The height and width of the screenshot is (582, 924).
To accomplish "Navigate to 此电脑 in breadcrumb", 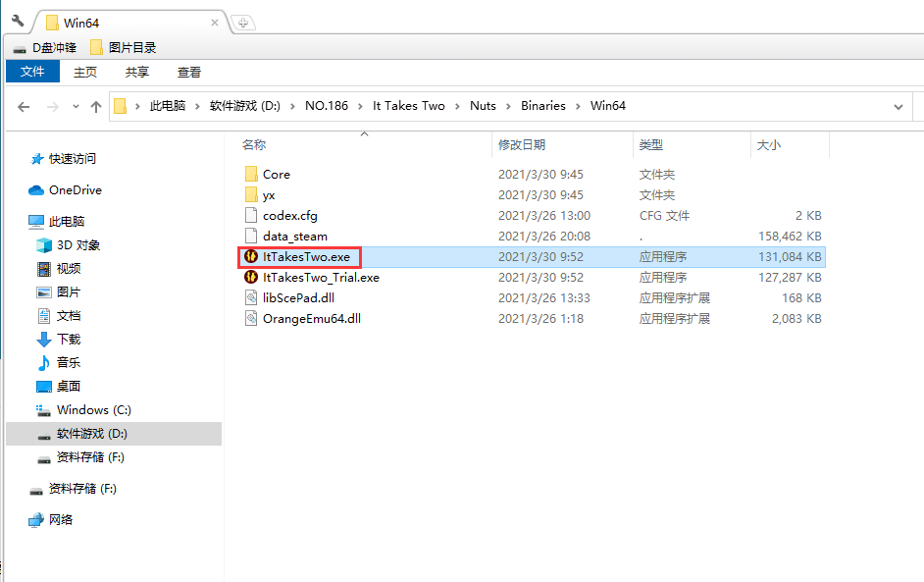I will click(168, 106).
